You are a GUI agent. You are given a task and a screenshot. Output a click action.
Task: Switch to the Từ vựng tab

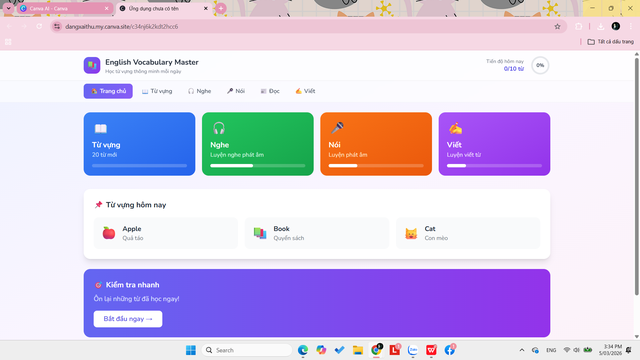157,91
